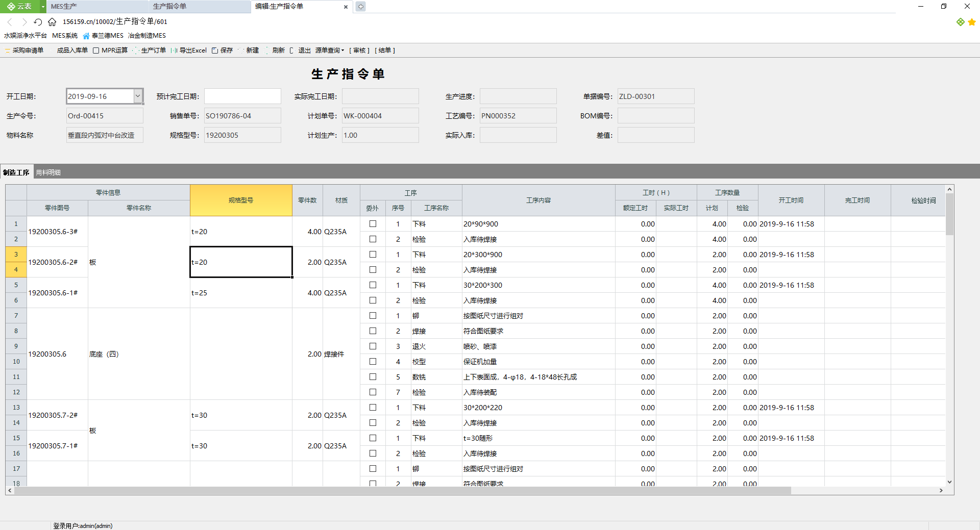Expand the 云表 menu dropdown arrow
The width and height of the screenshot is (980, 530).
(x=43, y=6)
